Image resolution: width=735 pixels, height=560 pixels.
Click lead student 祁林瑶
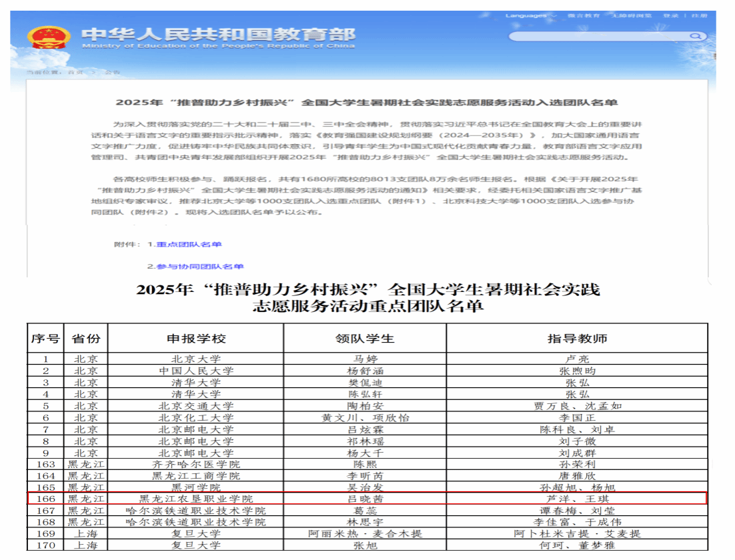click(365, 441)
